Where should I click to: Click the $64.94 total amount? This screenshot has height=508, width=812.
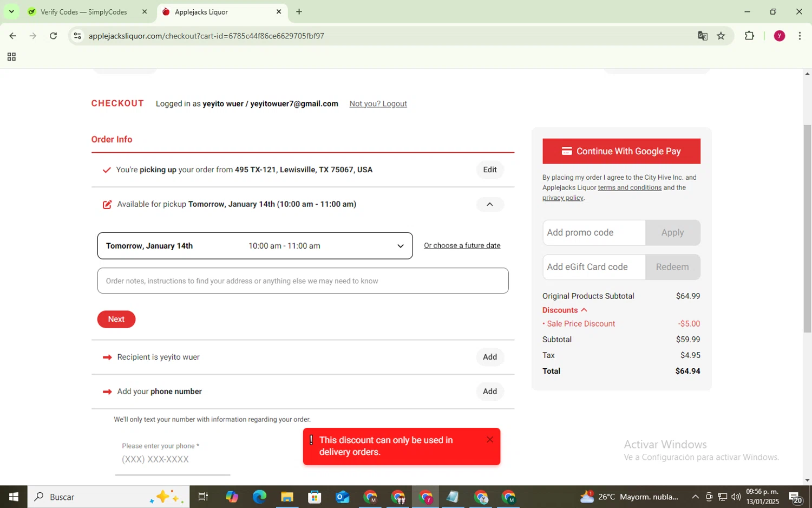click(687, 371)
